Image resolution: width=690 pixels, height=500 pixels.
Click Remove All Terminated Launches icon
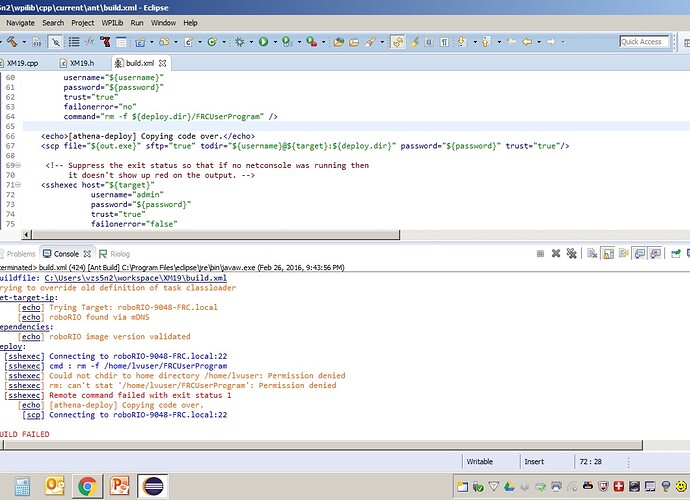pos(571,254)
